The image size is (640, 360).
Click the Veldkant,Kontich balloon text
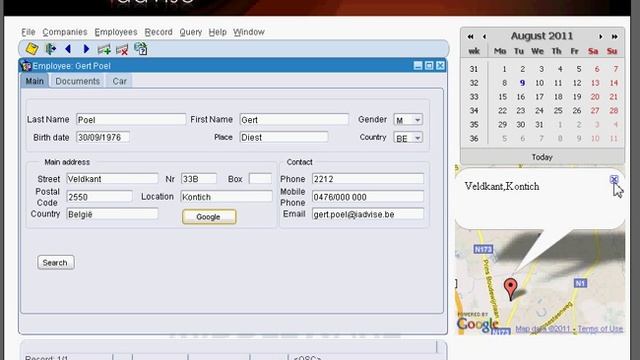click(x=502, y=187)
